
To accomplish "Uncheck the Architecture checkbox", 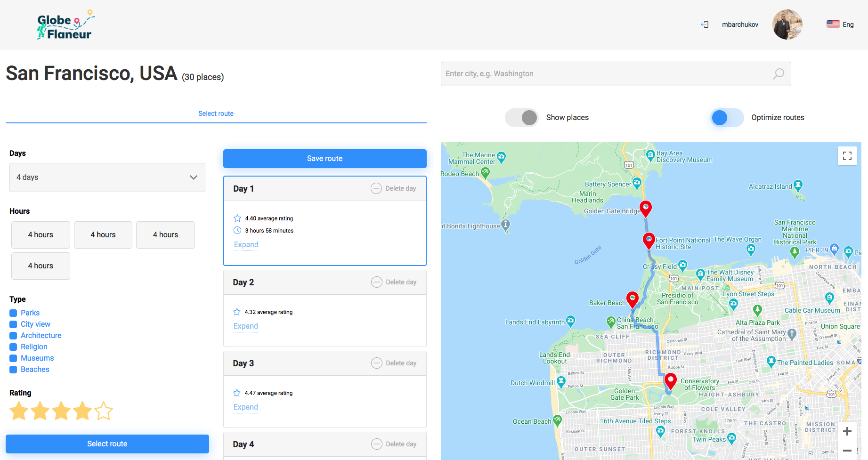I will (x=13, y=336).
